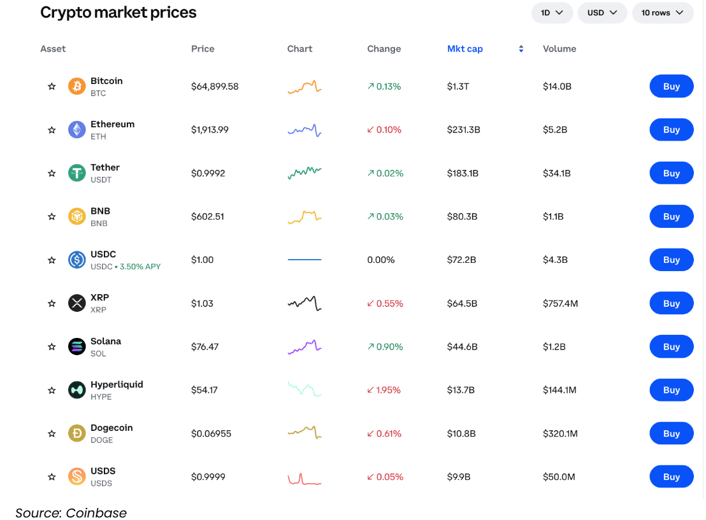706x520 pixels.
Task: Click the $34.1B volume value
Action: tap(557, 173)
